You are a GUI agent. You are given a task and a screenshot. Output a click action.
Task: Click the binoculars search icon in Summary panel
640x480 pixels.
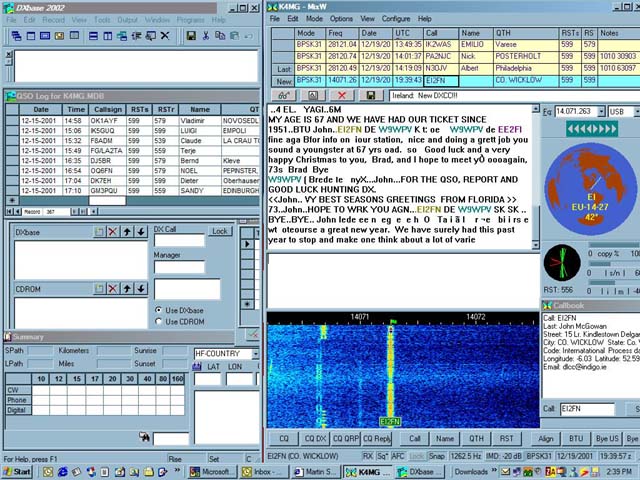coord(145,437)
